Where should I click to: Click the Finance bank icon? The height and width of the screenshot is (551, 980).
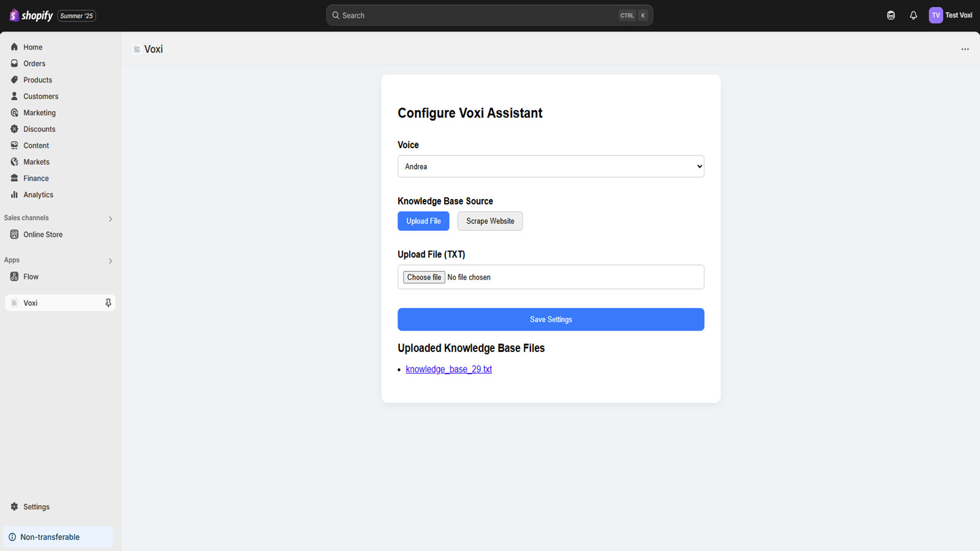14,178
